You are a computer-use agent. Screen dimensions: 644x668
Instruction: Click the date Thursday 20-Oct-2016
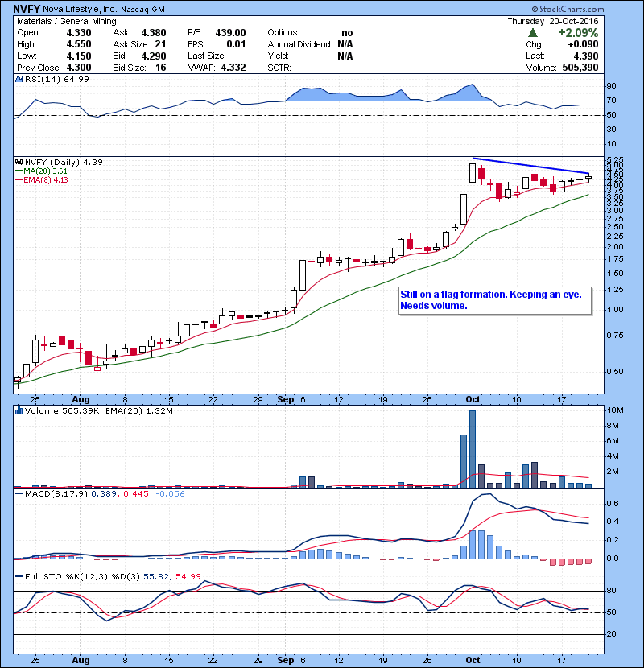pyautogui.click(x=553, y=21)
